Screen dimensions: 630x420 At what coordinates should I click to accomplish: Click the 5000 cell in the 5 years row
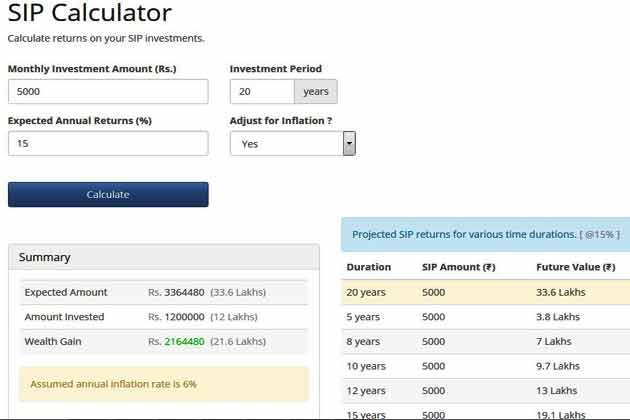(x=433, y=317)
